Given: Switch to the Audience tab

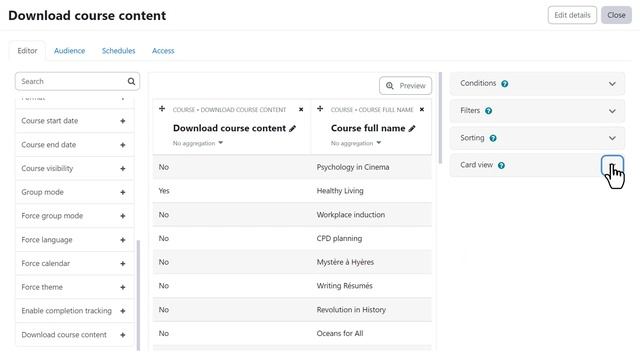Looking at the screenshot, I should coord(69,51).
